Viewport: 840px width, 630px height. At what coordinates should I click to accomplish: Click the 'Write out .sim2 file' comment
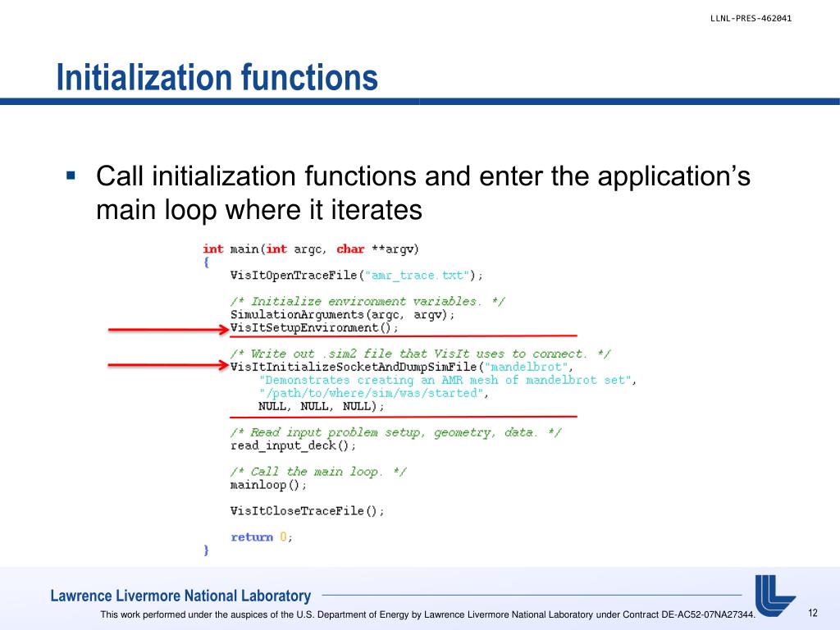tap(421, 354)
